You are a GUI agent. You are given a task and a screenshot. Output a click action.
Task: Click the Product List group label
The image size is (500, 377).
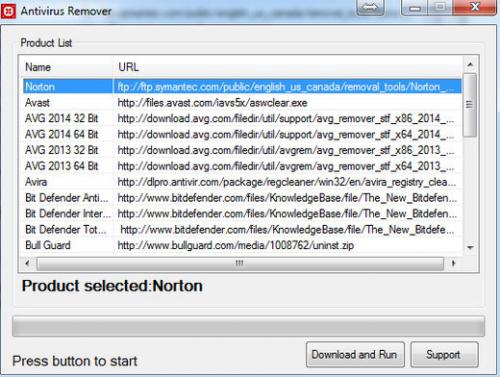click(x=46, y=43)
